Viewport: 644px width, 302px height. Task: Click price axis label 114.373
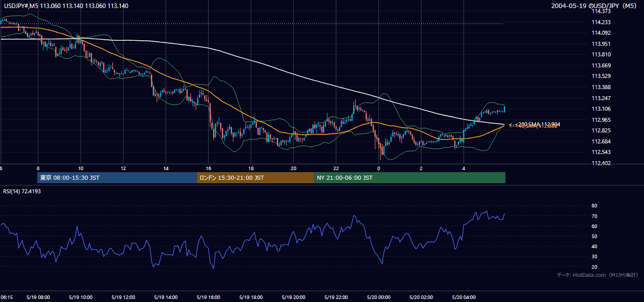click(601, 11)
